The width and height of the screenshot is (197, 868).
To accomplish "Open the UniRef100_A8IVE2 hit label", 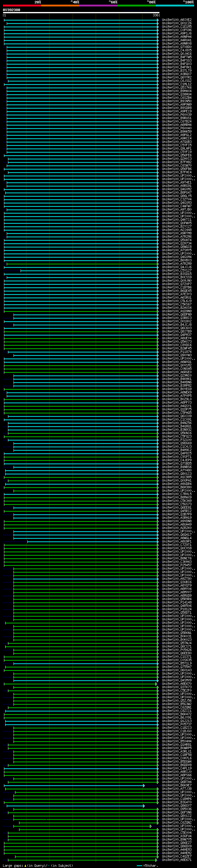I will tap(176, 20).
